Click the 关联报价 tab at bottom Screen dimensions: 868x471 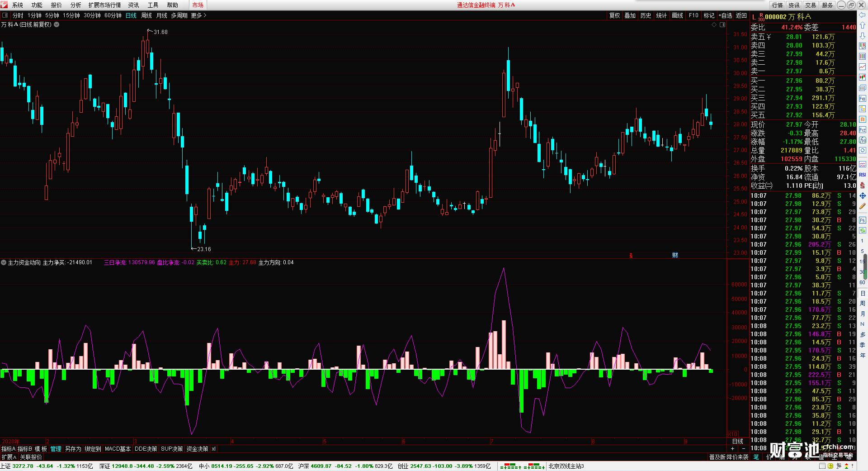pos(31,457)
